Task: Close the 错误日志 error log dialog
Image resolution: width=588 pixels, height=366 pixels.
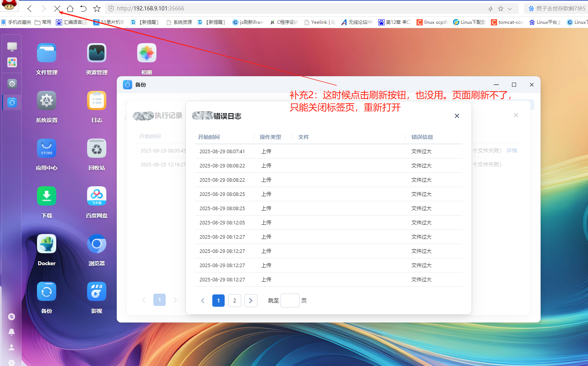Action: point(457,116)
